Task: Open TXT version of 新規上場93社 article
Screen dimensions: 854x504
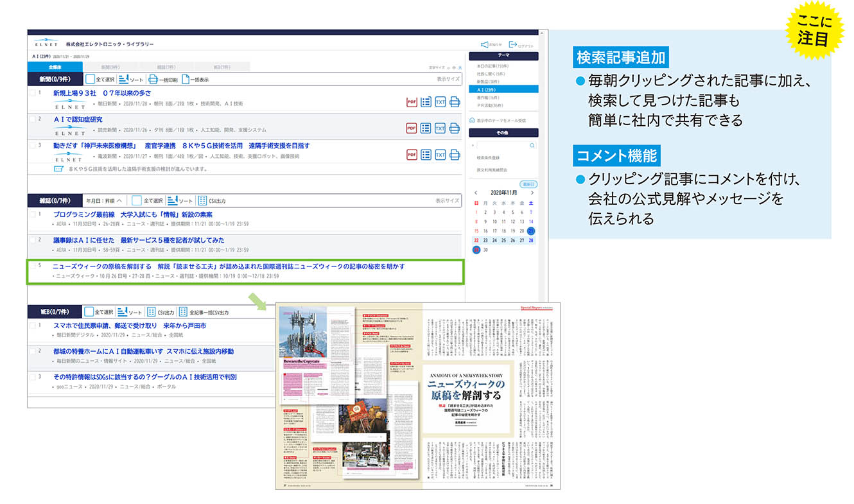Action: coord(440,101)
